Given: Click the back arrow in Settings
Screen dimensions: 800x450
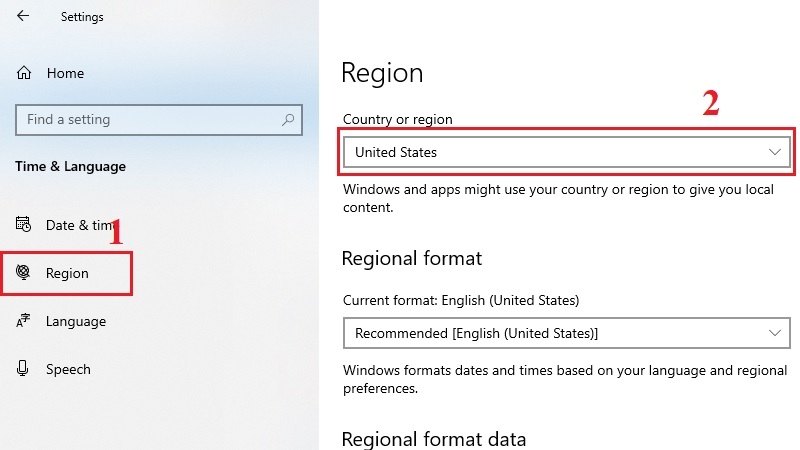Looking at the screenshot, I should [x=23, y=16].
